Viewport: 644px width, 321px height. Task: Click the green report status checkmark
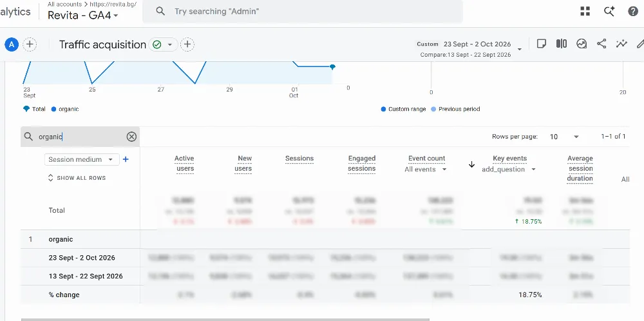point(157,44)
